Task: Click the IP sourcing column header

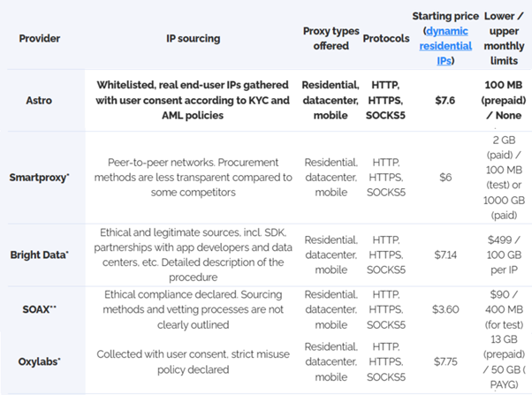Action: coord(193,39)
